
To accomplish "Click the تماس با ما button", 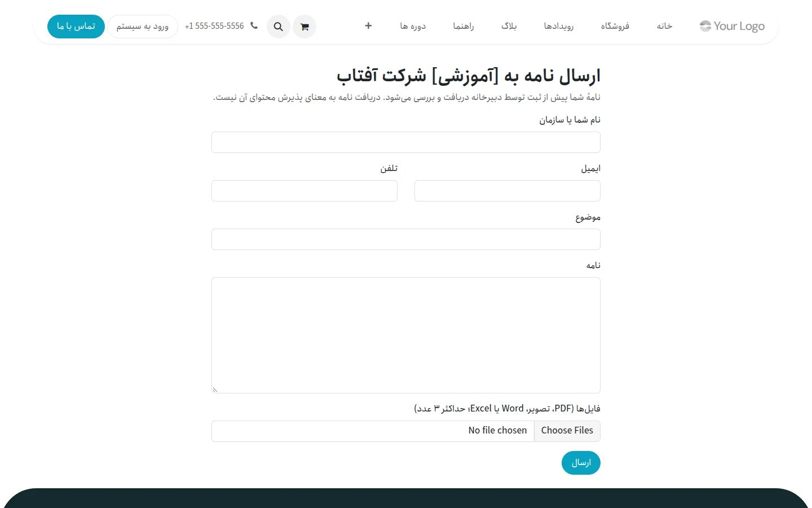I will (x=76, y=27).
